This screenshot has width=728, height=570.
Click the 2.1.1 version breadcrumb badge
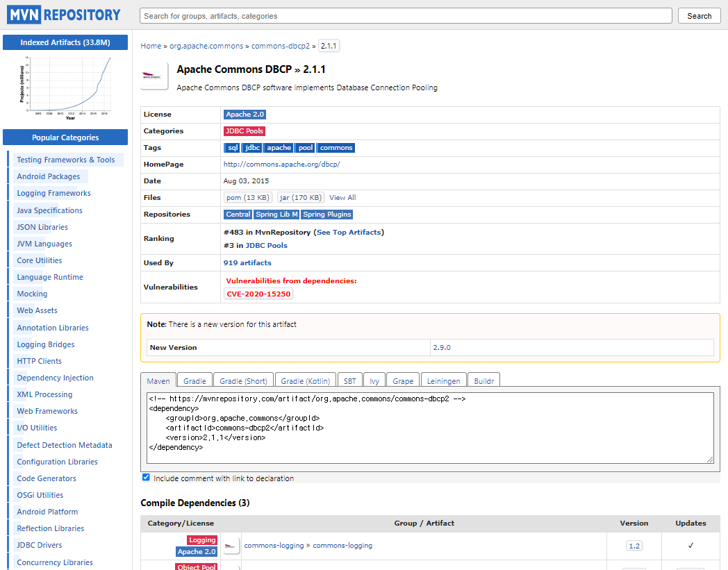click(329, 46)
